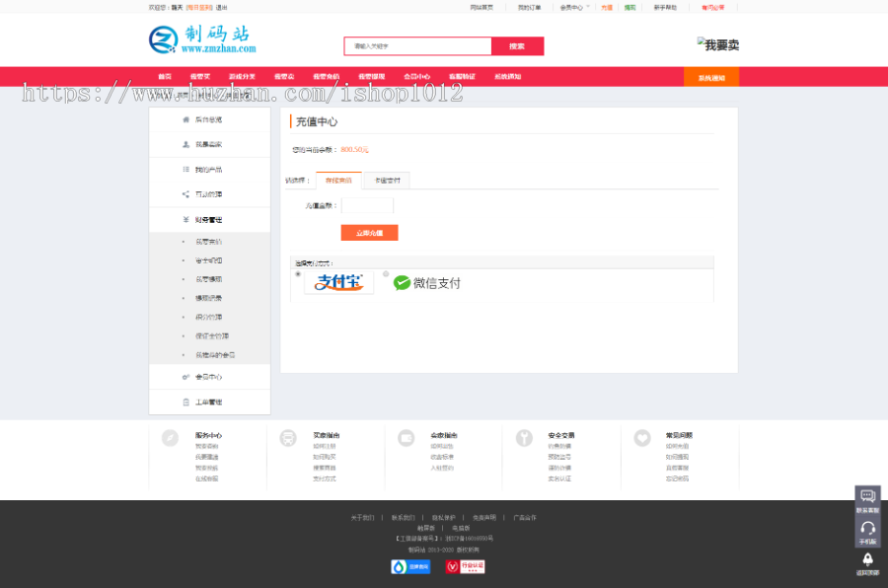Image resolution: width=888 pixels, height=588 pixels.
Task: Expand the 工单管理 sidebar section
Action: [208, 403]
